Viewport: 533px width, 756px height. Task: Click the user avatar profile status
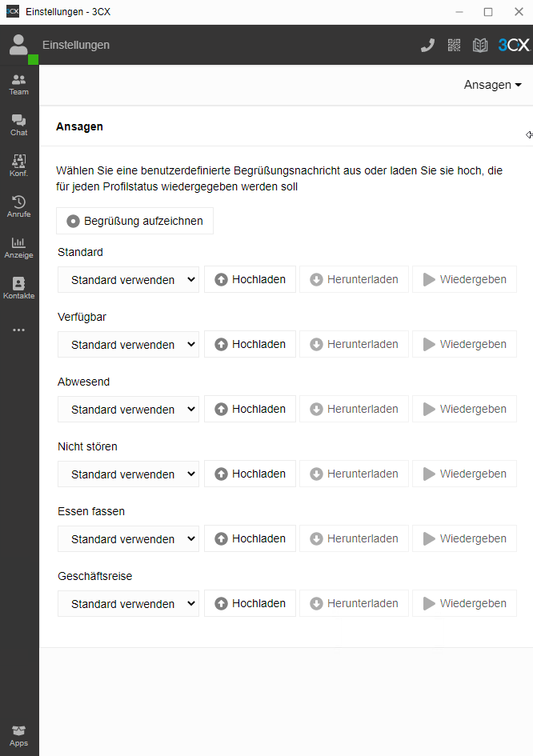point(18,45)
